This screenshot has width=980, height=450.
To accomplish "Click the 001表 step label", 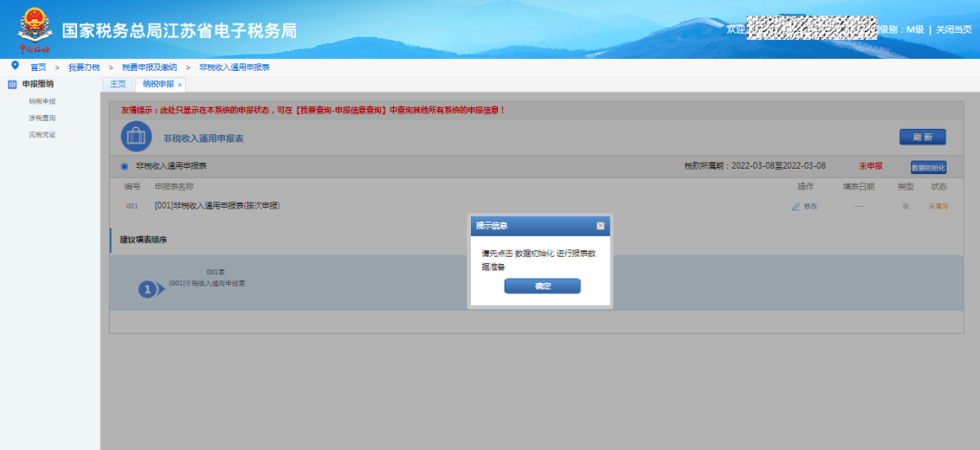I will click(x=216, y=272).
